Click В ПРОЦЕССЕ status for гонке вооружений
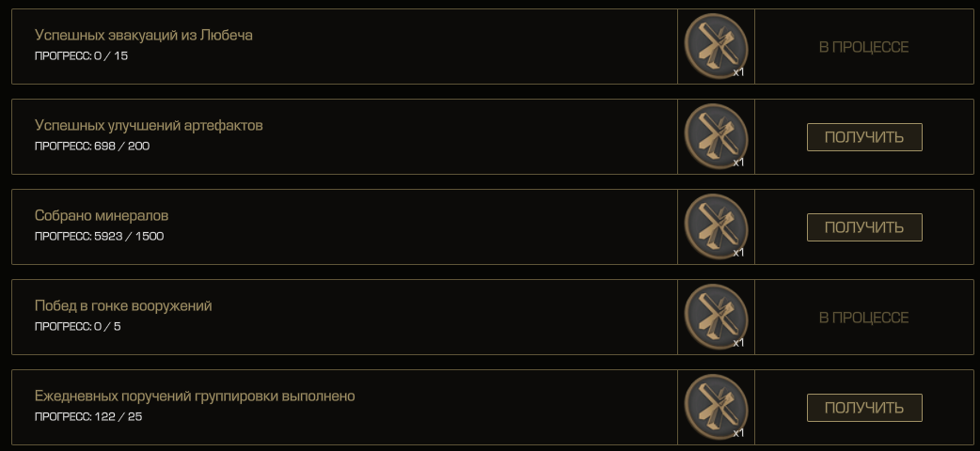Image resolution: width=980 pixels, height=451 pixels. click(863, 318)
